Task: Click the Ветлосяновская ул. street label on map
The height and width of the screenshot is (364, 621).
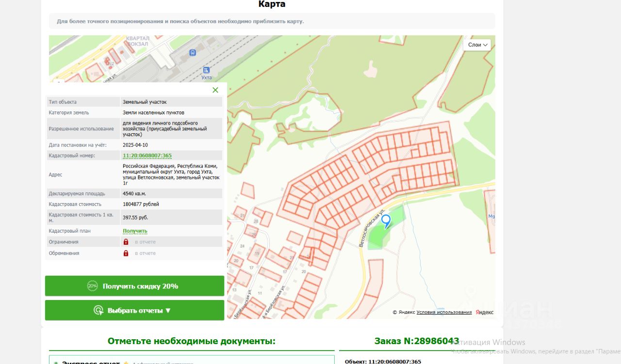Action: (371, 228)
